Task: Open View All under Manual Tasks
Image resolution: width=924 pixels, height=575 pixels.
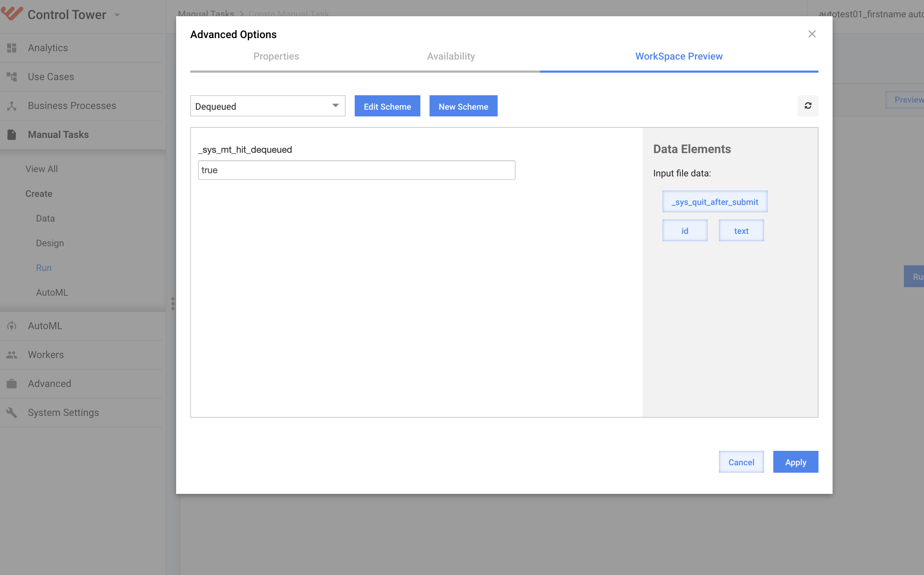Action: click(x=41, y=169)
